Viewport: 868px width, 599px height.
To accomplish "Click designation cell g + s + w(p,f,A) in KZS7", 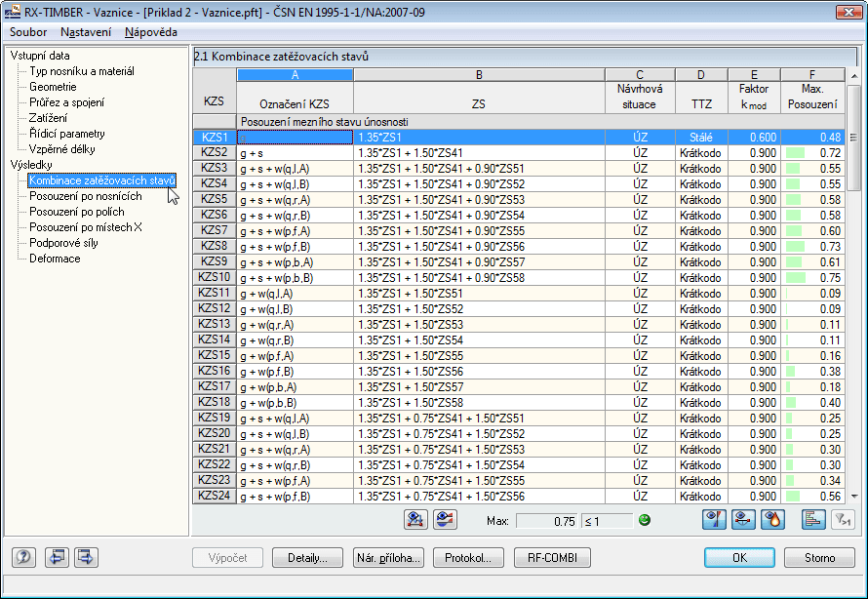I will (296, 231).
